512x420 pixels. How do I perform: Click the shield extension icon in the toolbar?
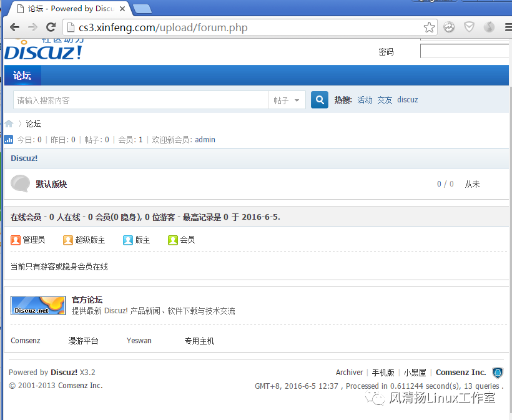pyautogui.click(x=469, y=27)
